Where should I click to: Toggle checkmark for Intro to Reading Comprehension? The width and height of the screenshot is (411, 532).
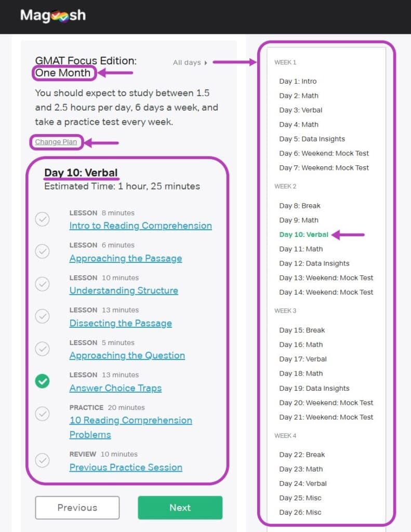[x=43, y=219]
